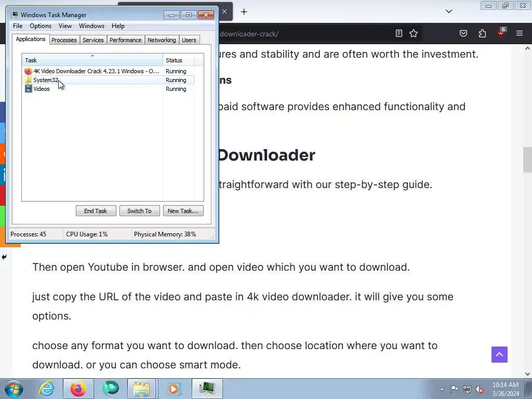Screen dimensions: 532x399
Task: Click the New Task... button
Action: [x=183, y=211]
